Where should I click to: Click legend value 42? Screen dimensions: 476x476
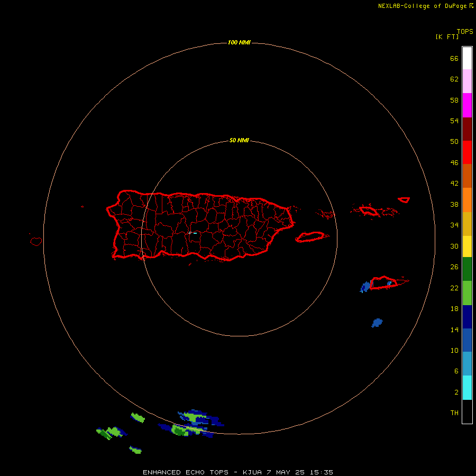(x=454, y=184)
